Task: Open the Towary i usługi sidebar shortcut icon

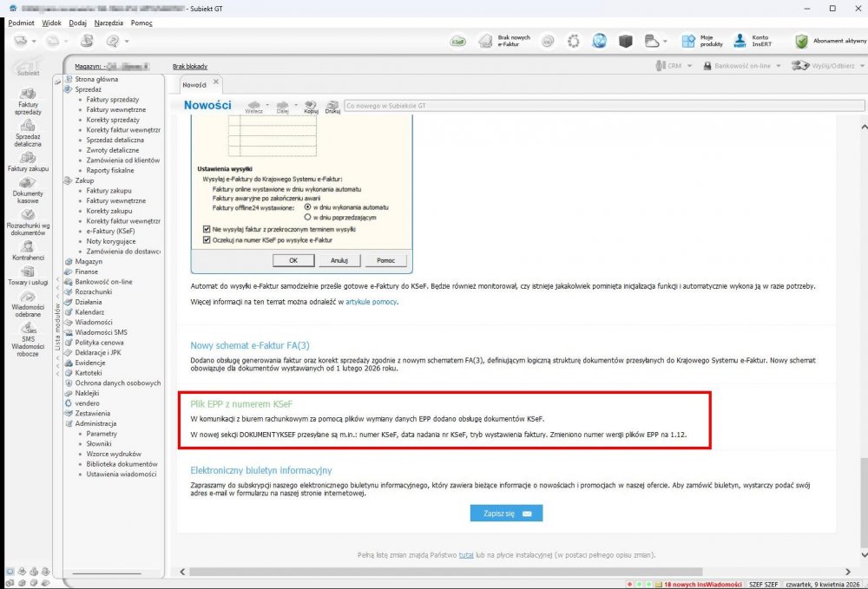Action: [28, 272]
